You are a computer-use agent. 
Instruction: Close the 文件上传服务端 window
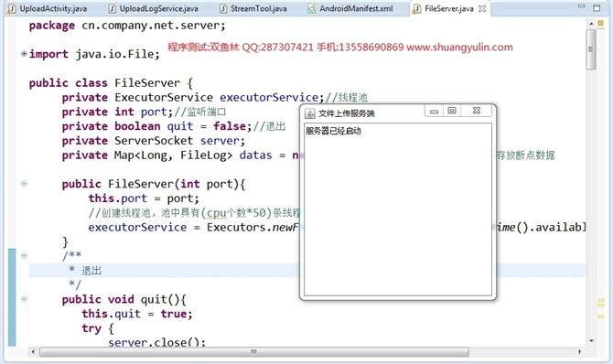click(x=477, y=111)
